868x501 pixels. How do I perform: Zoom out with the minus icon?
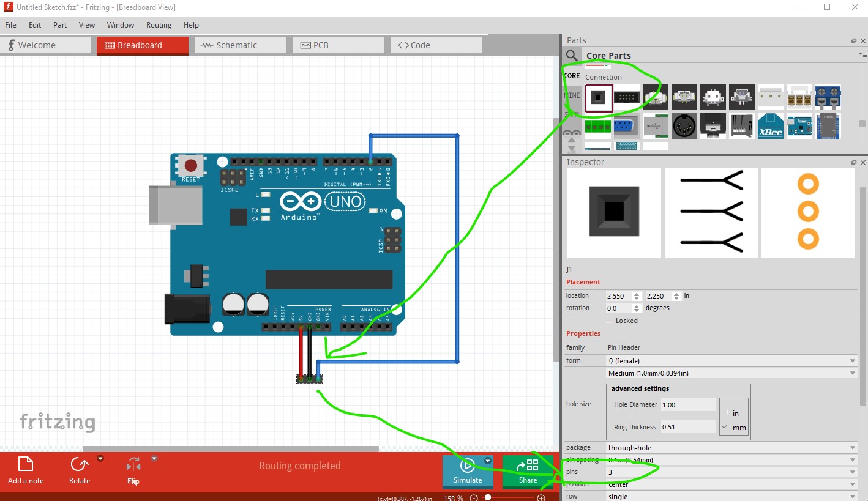(x=473, y=498)
